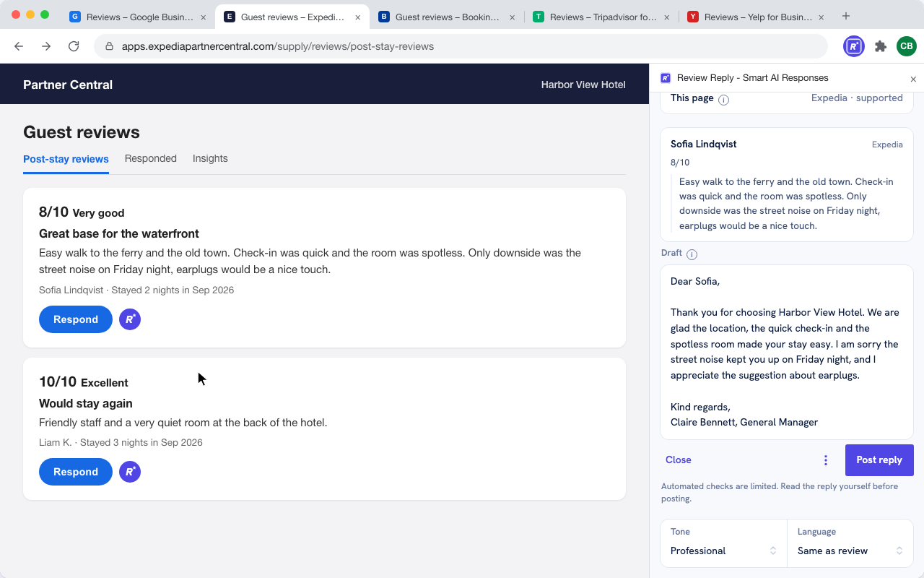This screenshot has width=924, height=578.
Task: Click the Post reply button
Action: pyautogui.click(x=879, y=460)
